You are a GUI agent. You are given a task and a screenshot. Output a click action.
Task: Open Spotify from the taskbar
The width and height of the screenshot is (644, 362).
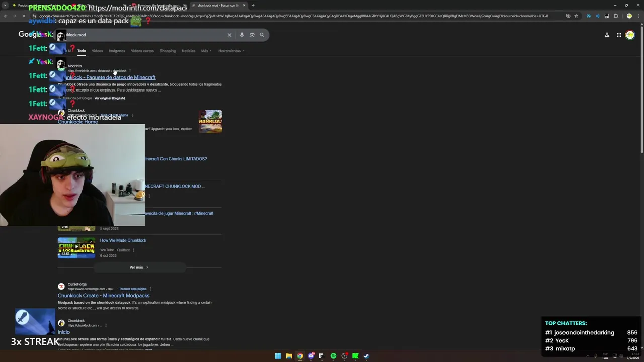(333, 356)
